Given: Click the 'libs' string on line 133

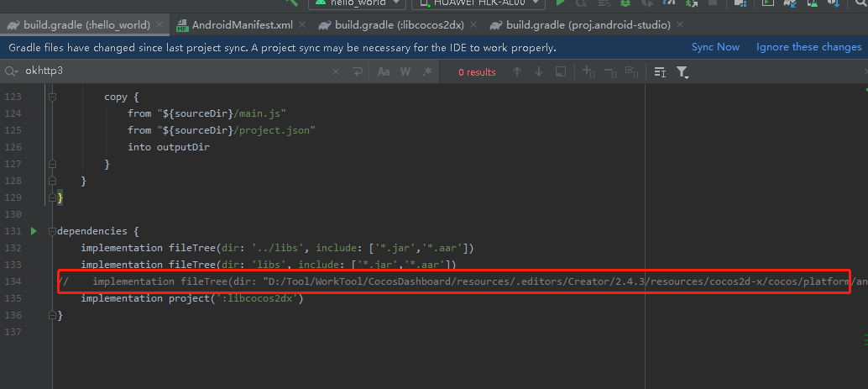Looking at the screenshot, I should click(268, 265).
